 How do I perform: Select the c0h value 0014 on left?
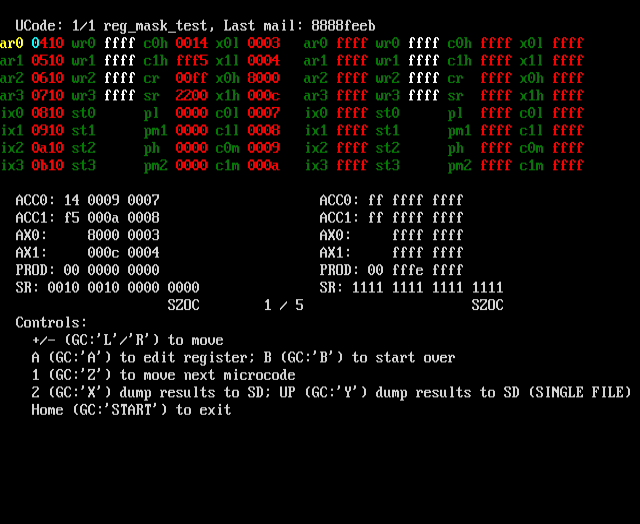point(192,43)
